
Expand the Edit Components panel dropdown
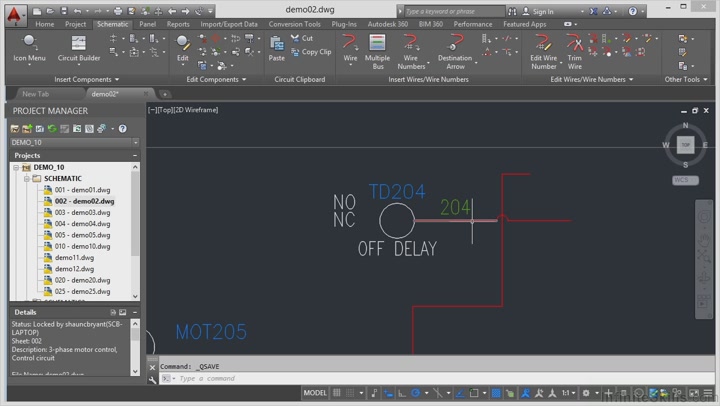point(216,79)
